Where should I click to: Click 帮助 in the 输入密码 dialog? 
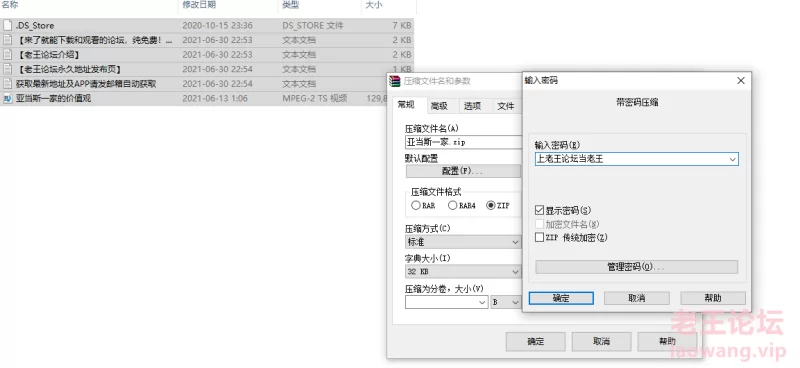pyautogui.click(x=713, y=298)
